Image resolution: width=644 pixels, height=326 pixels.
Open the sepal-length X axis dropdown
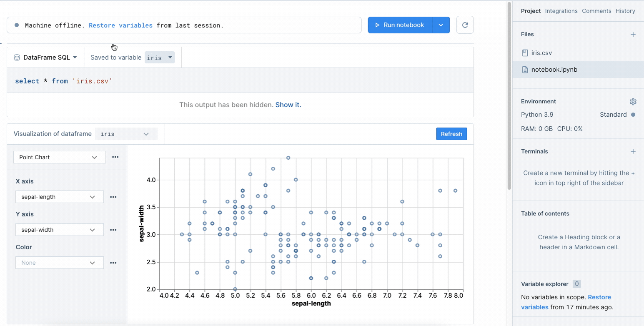(59, 197)
